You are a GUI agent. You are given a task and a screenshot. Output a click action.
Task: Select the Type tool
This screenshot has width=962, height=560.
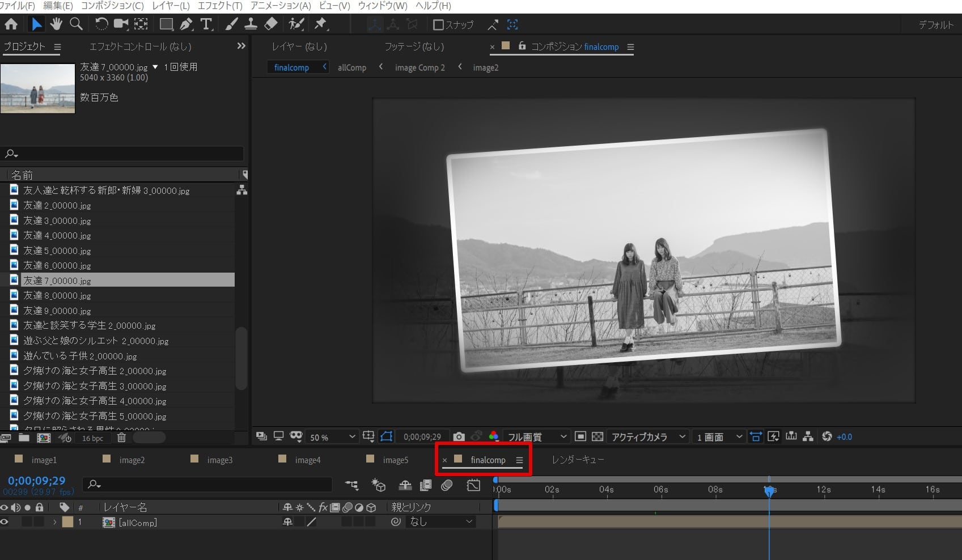[x=206, y=24]
